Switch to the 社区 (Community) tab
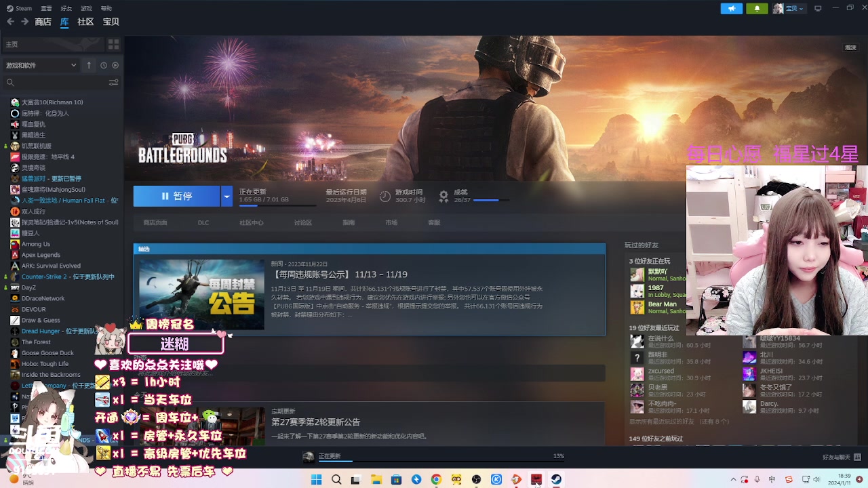This screenshot has width=868, height=488. (x=85, y=22)
